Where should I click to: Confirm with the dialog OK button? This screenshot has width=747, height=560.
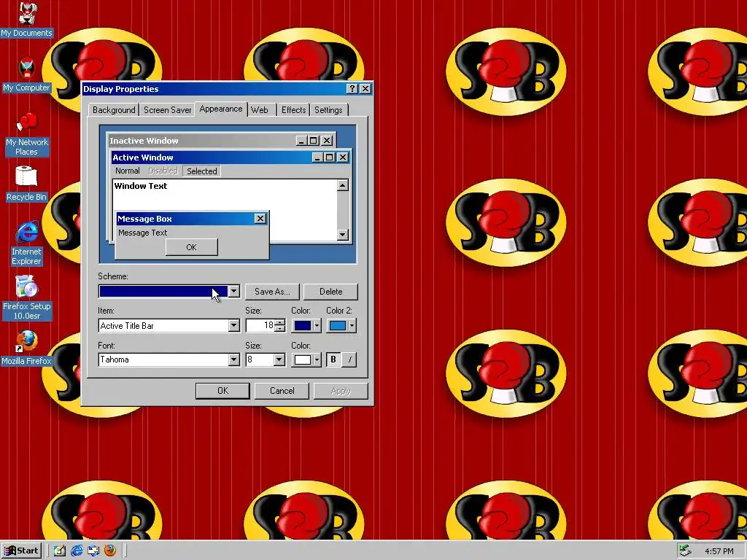[x=222, y=391]
